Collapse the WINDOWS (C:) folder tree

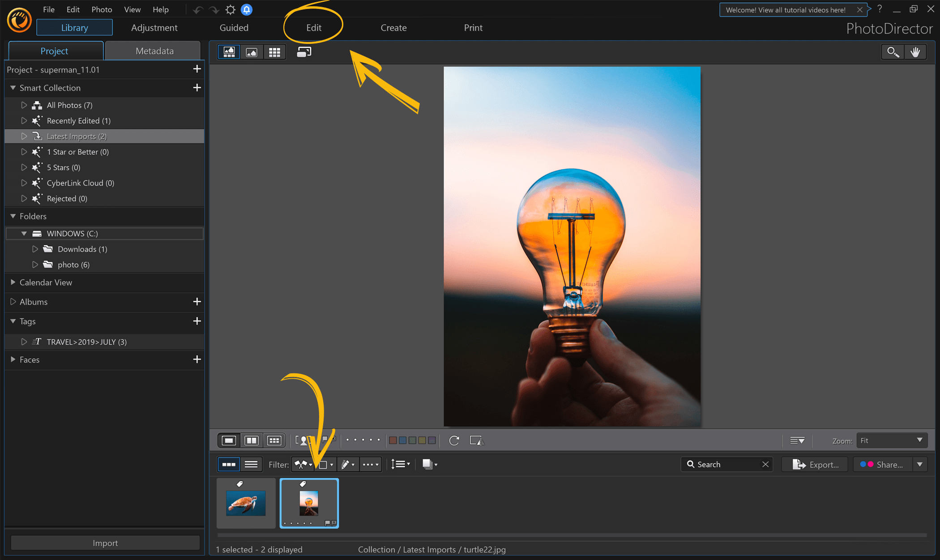pyautogui.click(x=25, y=233)
